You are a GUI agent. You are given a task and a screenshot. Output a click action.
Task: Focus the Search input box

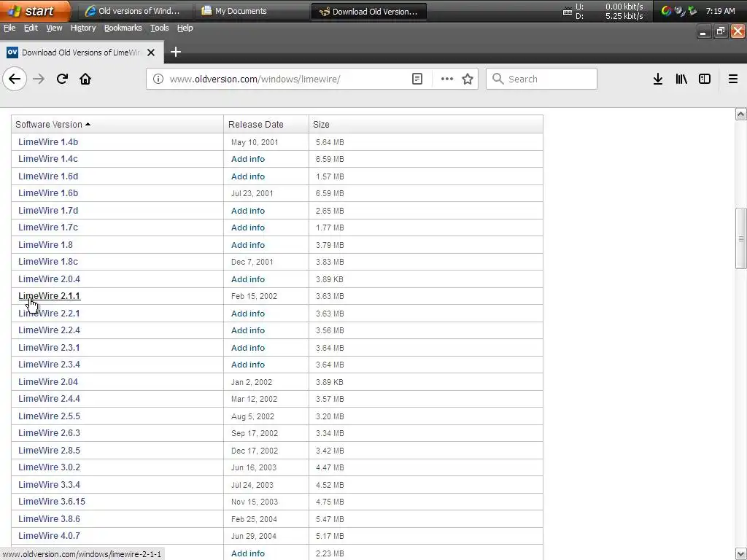[x=541, y=79]
